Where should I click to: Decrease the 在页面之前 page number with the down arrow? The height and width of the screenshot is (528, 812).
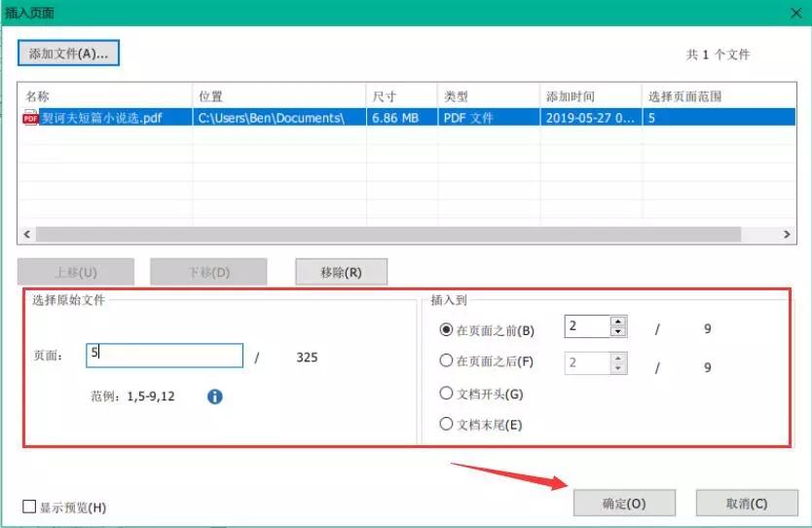[x=618, y=331]
